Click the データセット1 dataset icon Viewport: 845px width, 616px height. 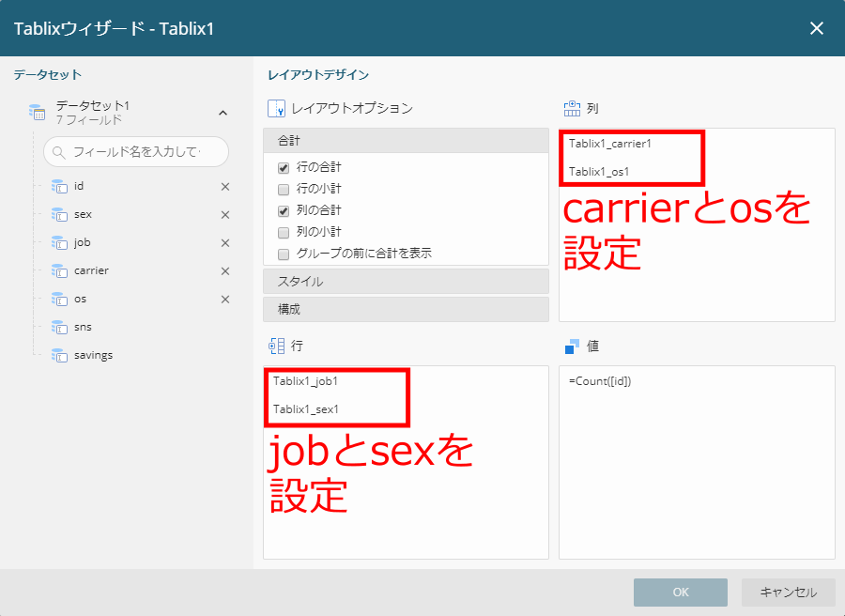click(x=38, y=112)
